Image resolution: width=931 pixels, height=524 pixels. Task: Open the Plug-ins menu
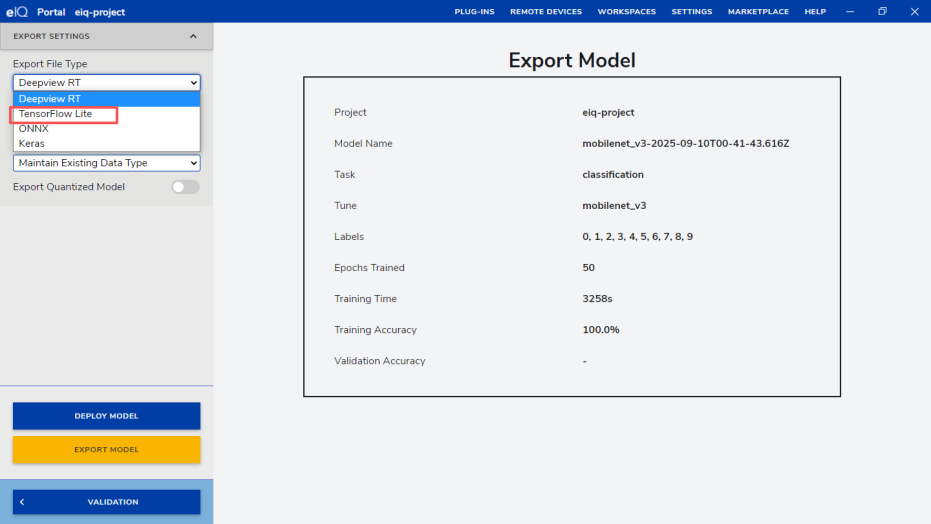pyautogui.click(x=474, y=12)
